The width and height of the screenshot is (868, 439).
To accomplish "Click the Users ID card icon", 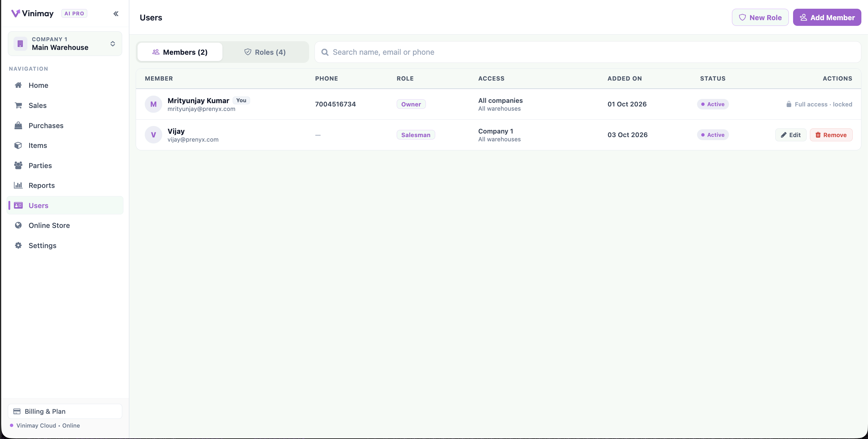I will pos(19,205).
